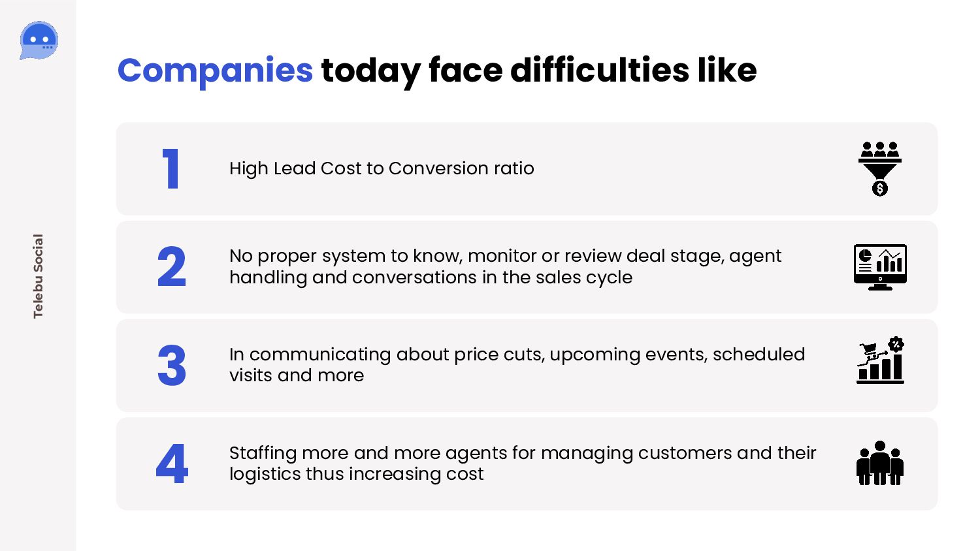Select the shopping cart growth chart icon
This screenshot has width=980, height=551.
tap(880, 360)
